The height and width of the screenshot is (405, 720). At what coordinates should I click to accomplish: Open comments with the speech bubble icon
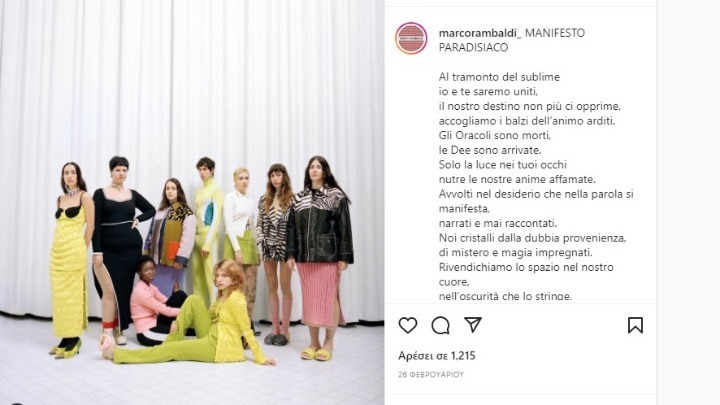coord(440,325)
